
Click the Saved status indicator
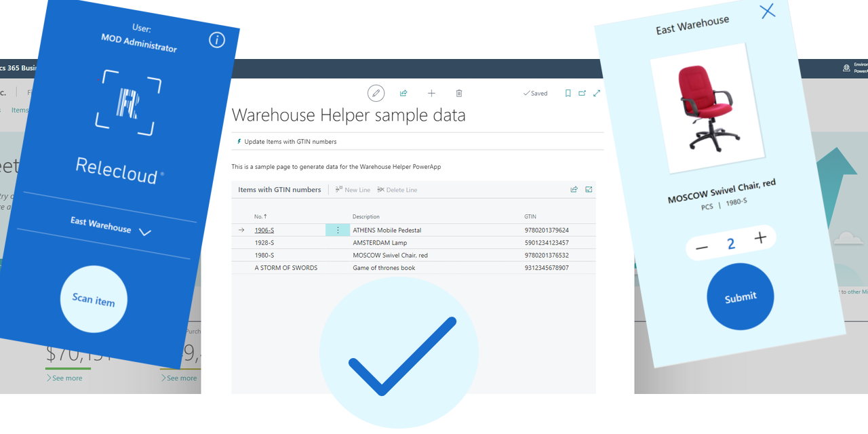(x=536, y=94)
